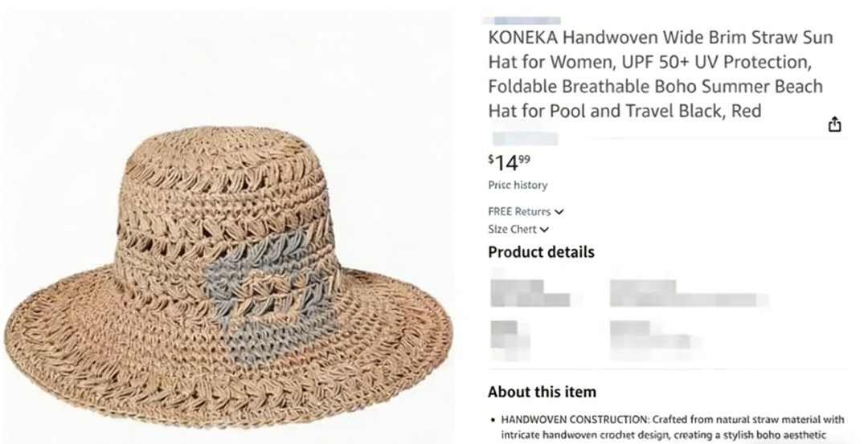Screen dimensions: 868x444
Task: Click the second blurred product detail label
Action: coord(505,334)
